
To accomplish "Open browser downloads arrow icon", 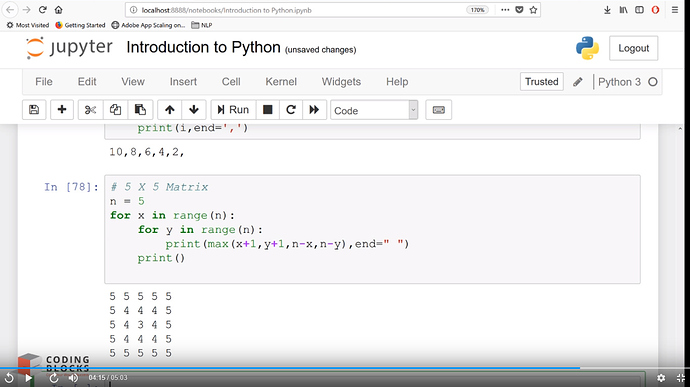I will click(607, 10).
